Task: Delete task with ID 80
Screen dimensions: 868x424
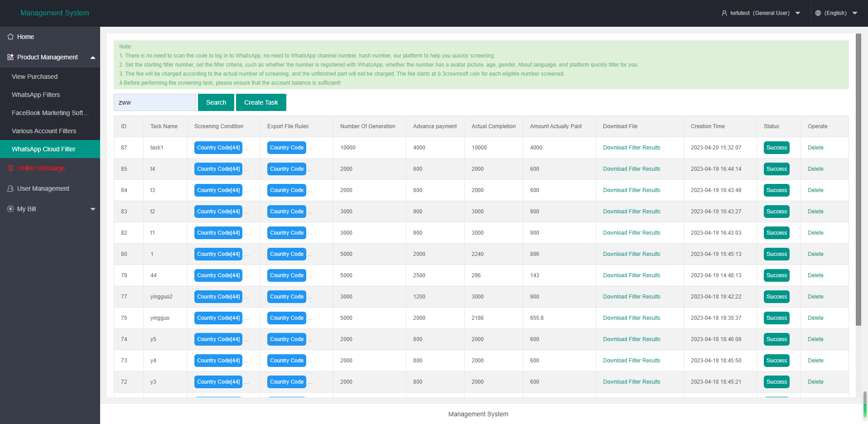Action: pyautogui.click(x=815, y=254)
